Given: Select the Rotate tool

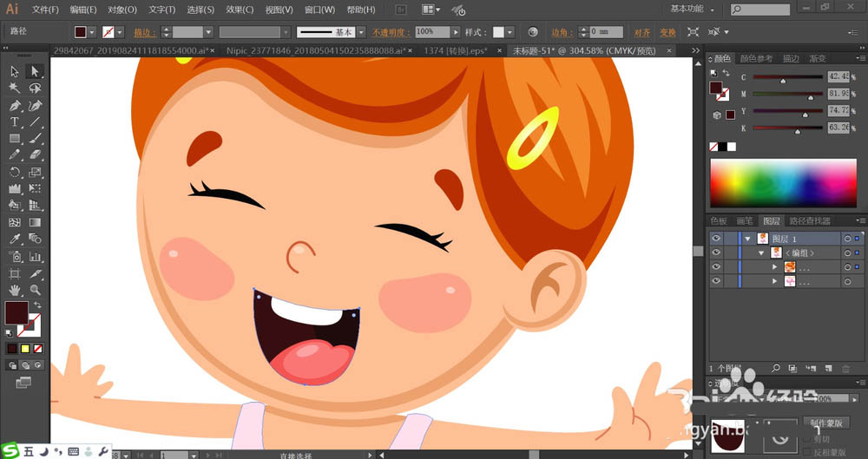Looking at the screenshot, I should (15, 172).
